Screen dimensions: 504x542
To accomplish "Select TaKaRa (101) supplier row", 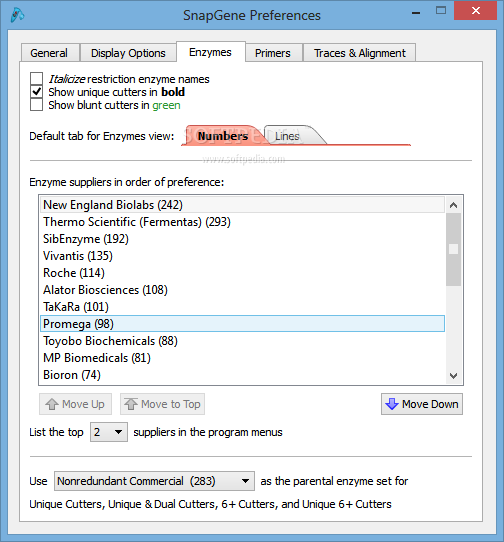I will point(242,306).
